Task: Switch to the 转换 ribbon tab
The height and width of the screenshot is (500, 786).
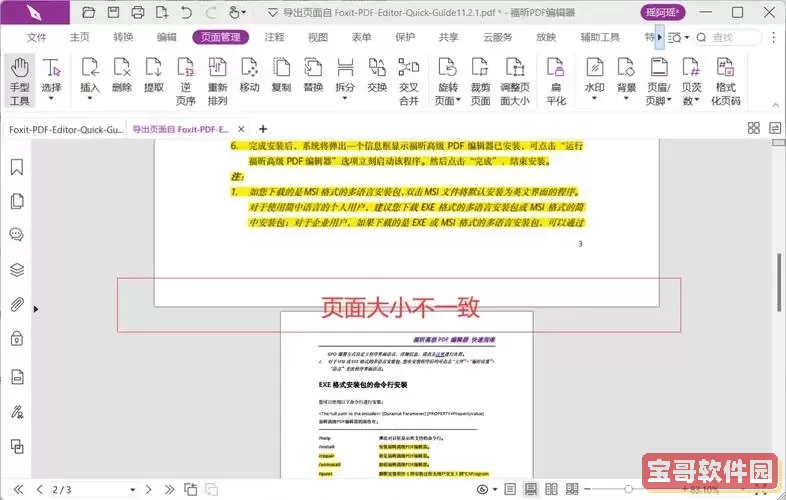Action: [x=123, y=37]
